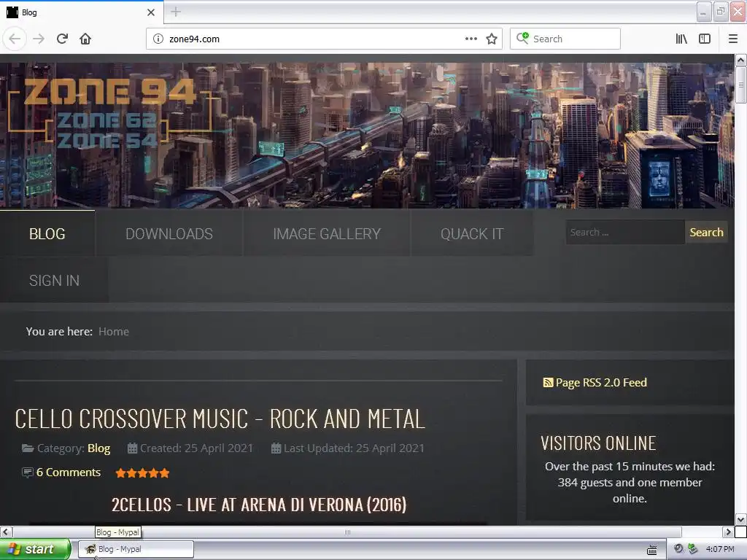The height and width of the screenshot is (560, 747).
Task: Open the Blog category link
Action: (x=98, y=448)
